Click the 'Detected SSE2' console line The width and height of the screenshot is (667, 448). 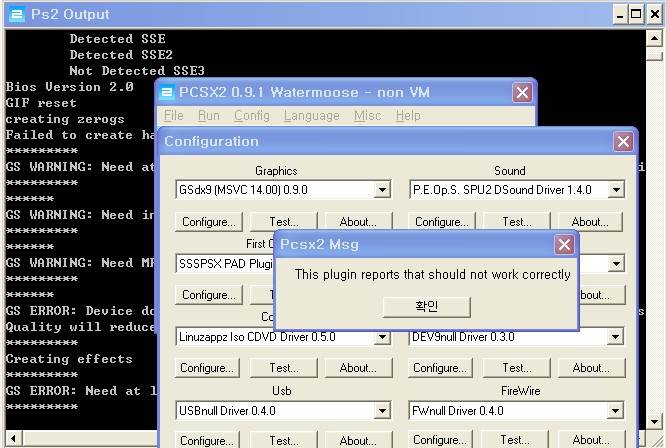click(121, 55)
